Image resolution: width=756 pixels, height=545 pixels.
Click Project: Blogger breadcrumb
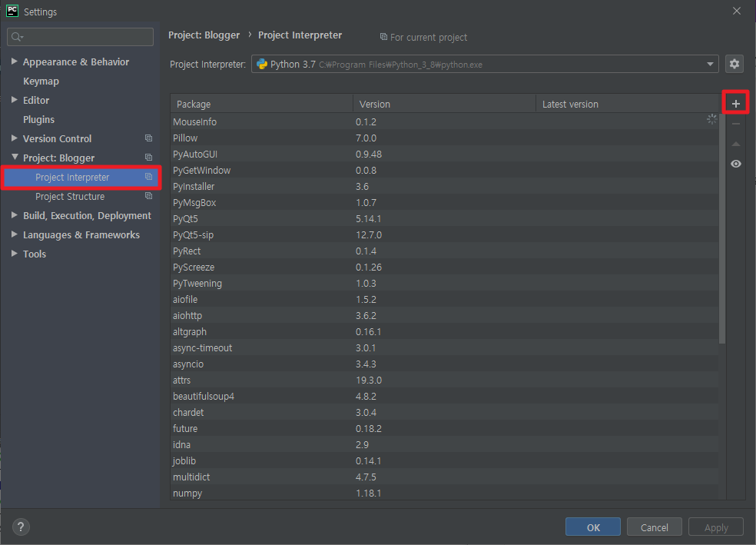(204, 35)
